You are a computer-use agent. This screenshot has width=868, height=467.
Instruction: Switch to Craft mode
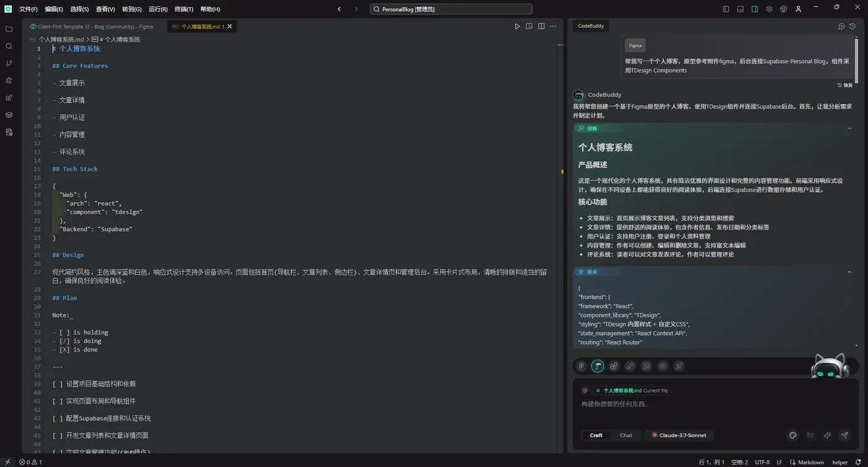(x=596, y=435)
